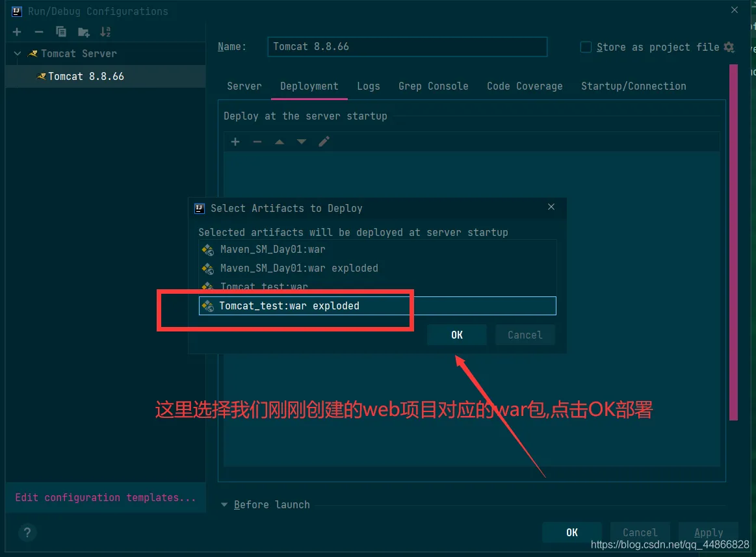Click Cancel in Run/Debug Configurations window
Screen dimensions: 756x557
tap(640, 532)
